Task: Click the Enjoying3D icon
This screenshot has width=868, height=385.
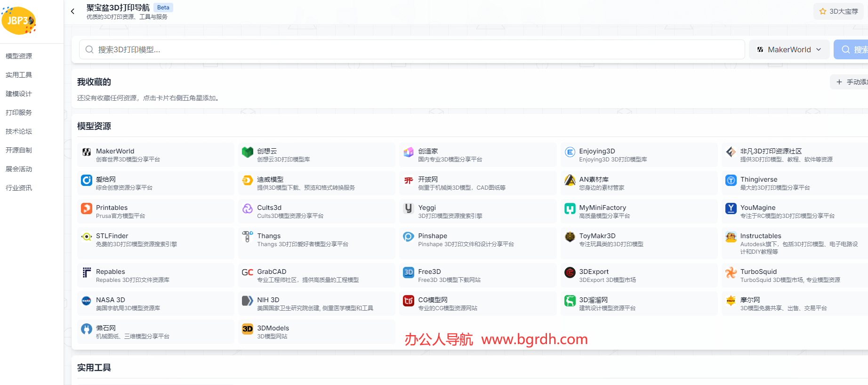Action: point(570,152)
